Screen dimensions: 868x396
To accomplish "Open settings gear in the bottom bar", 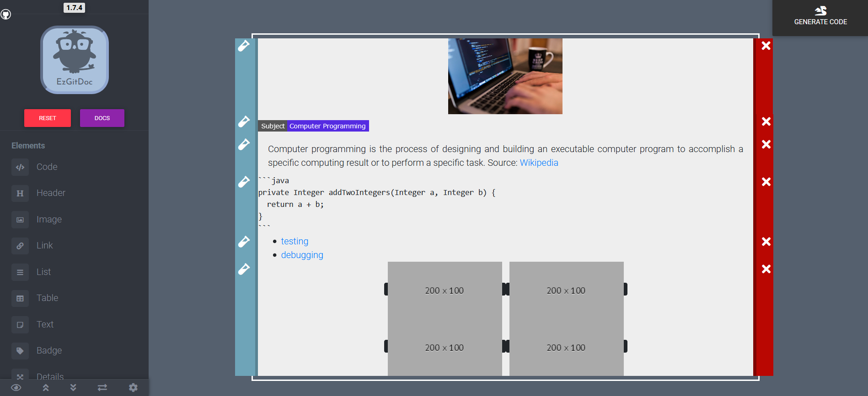I will point(133,388).
